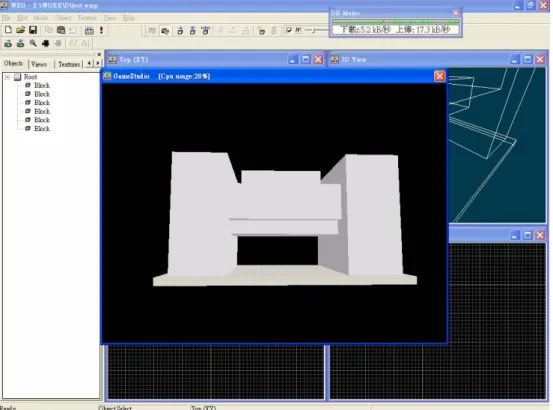Switch to the Textures tab
This screenshot has height=410, width=553.
click(69, 64)
